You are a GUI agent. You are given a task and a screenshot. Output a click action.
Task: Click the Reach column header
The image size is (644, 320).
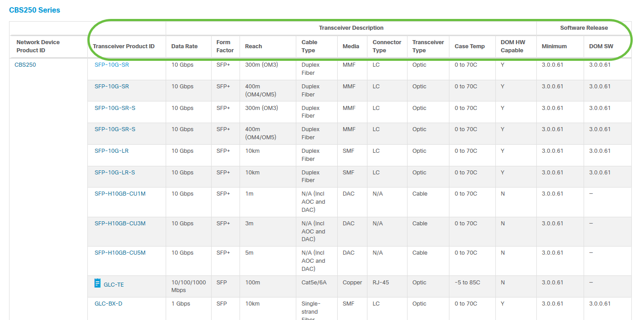[254, 46]
